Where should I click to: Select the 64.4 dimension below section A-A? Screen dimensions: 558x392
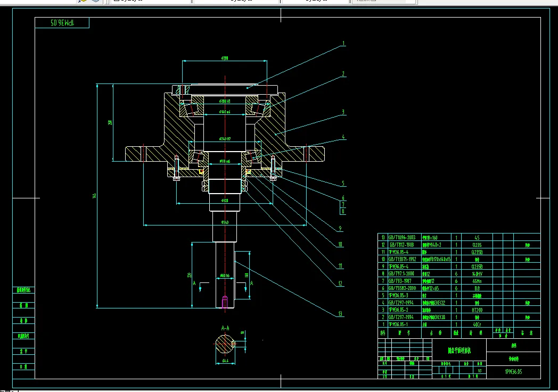tap(225, 361)
